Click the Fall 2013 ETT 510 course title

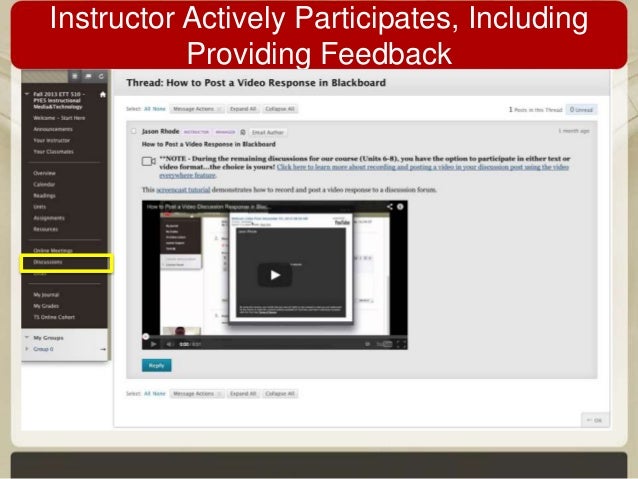[59, 100]
